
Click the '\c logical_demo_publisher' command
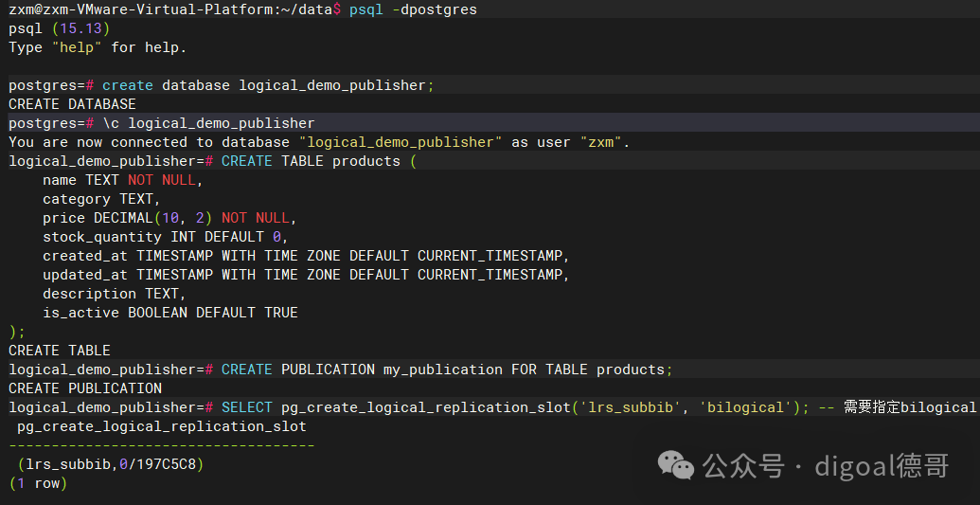tap(208, 123)
